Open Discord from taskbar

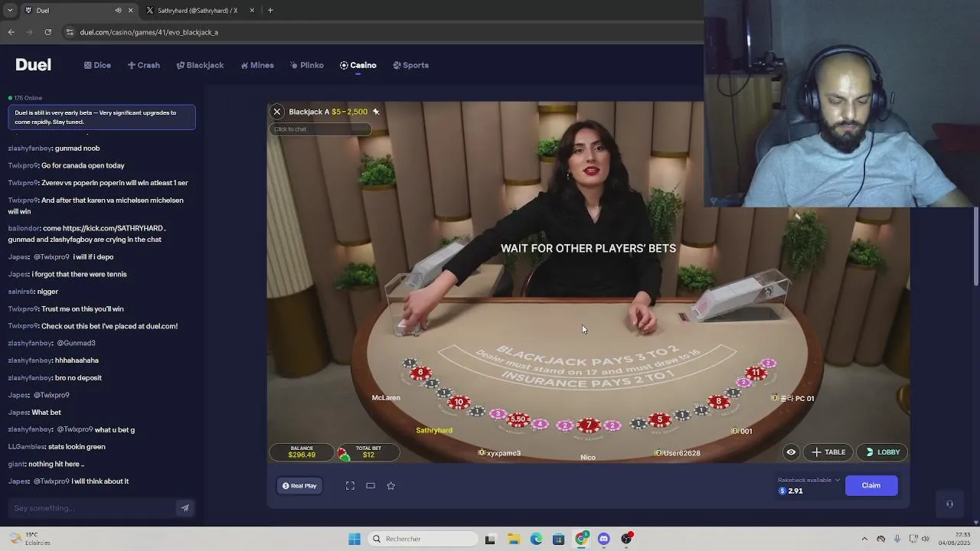603,539
